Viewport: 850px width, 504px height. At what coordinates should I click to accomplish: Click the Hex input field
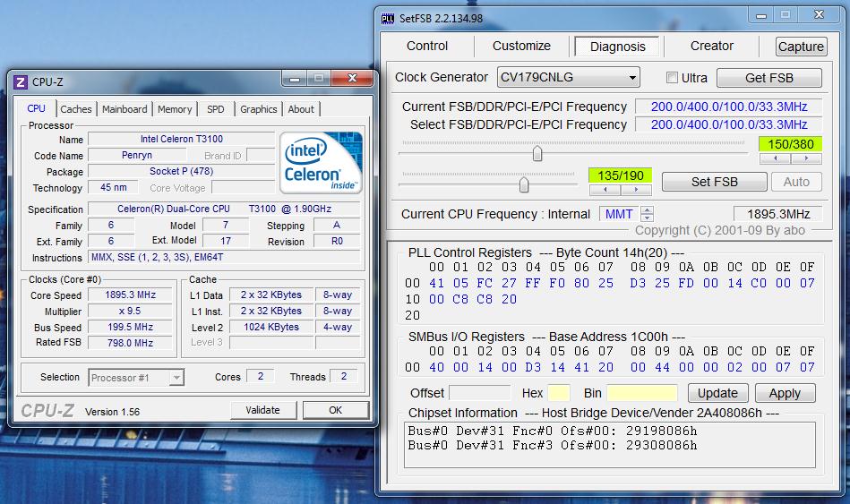click(x=559, y=393)
